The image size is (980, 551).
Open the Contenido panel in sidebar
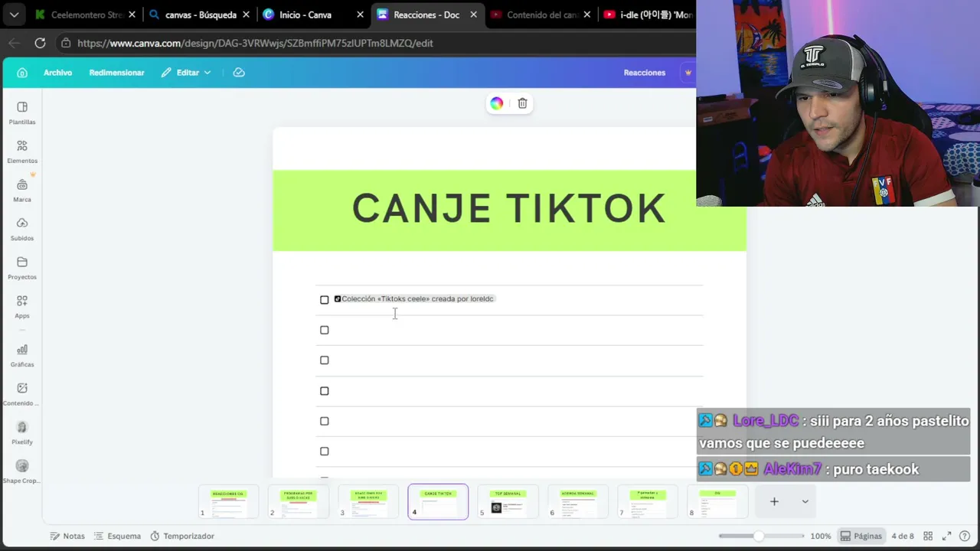click(22, 394)
